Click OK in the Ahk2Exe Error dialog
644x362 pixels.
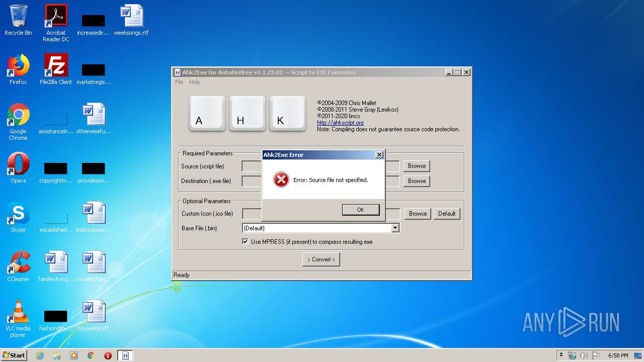click(x=361, y=210)
